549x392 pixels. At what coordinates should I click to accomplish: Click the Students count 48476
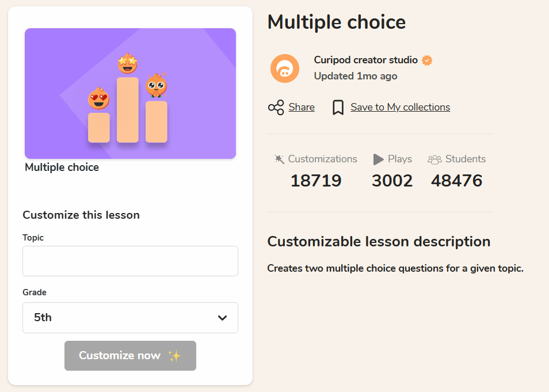pos(456,181)
